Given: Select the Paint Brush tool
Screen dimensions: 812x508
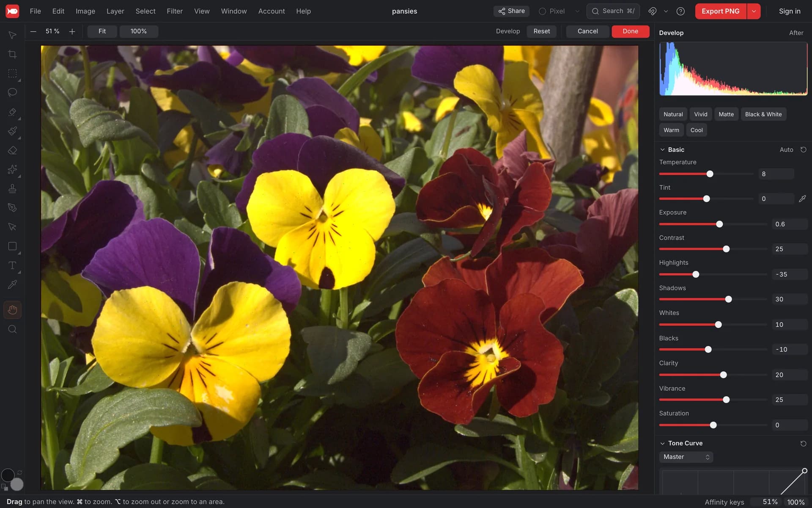Looking at the screenshot, I should [12, 131].
